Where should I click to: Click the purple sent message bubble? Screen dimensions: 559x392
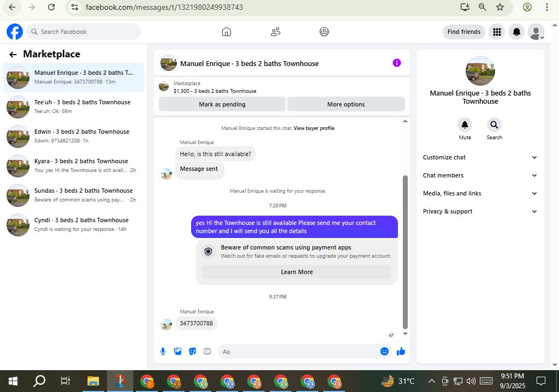(x=294, y=227)
